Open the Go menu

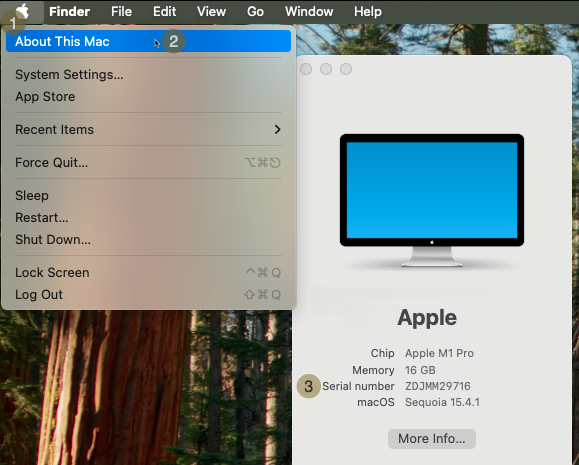[x=255, y=11]
